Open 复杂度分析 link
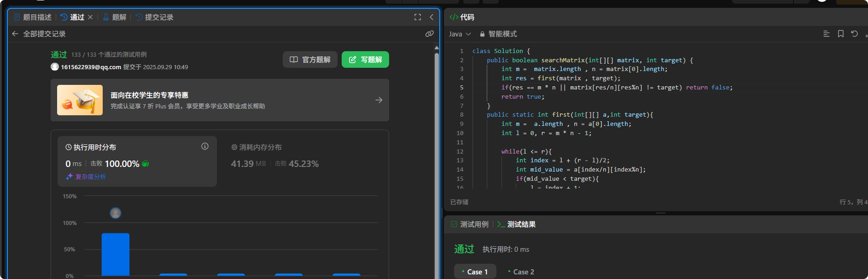 86,177
